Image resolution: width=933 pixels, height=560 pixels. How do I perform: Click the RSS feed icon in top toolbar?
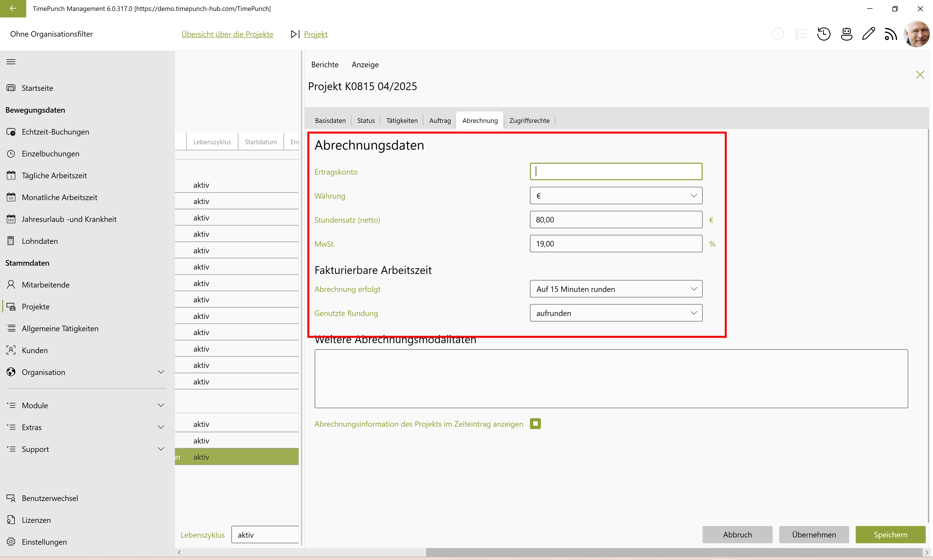pyautogui.click(x=891, y=34)
